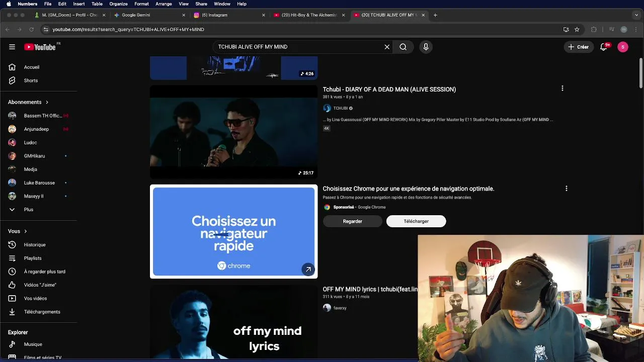
Task: Reload the page in Chrome toolbar
Action: point(31,29)
